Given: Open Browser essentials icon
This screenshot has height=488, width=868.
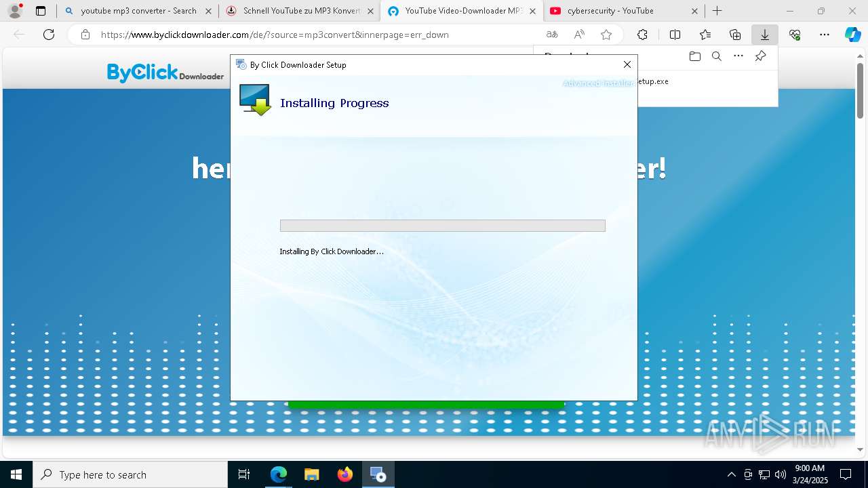Looking at the screenshot, I should (x=795, y=35).
